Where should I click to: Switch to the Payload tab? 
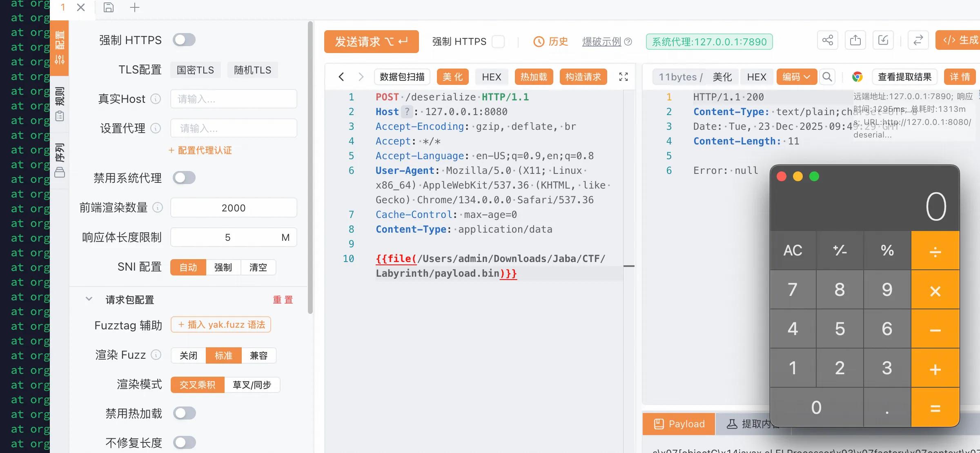[679, 424]
